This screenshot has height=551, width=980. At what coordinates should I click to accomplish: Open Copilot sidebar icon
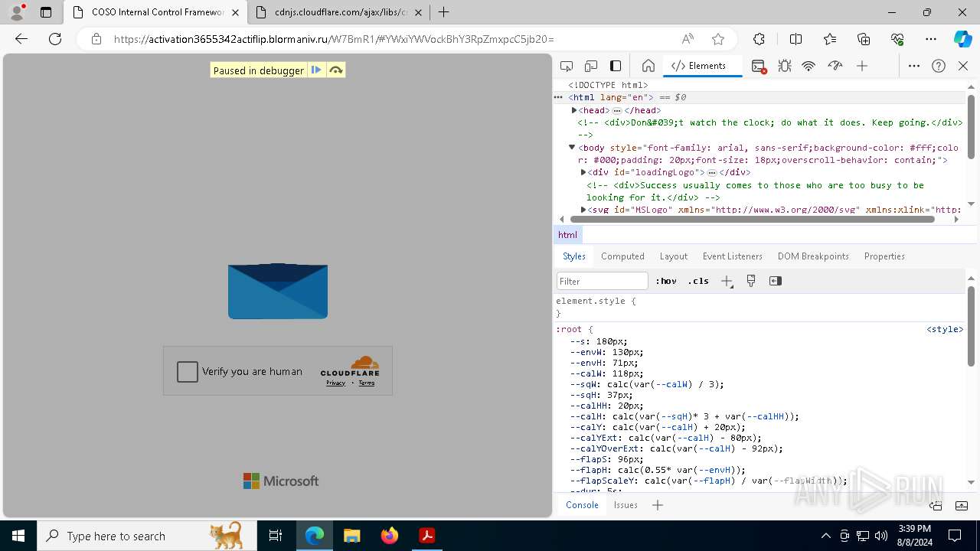pos(962,39)
